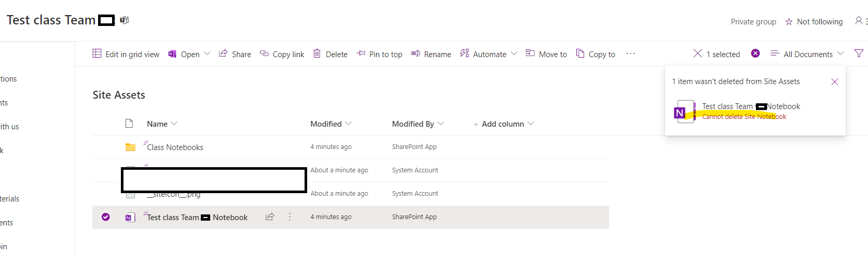Dismiss the 'wasn't deleted' notification

pos(834,82)
